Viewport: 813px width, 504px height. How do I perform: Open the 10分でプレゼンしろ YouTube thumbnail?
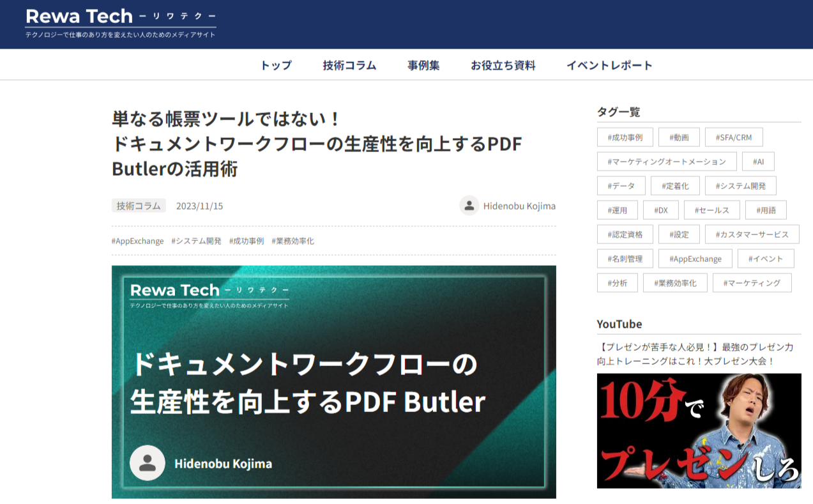tap(699, 431)
